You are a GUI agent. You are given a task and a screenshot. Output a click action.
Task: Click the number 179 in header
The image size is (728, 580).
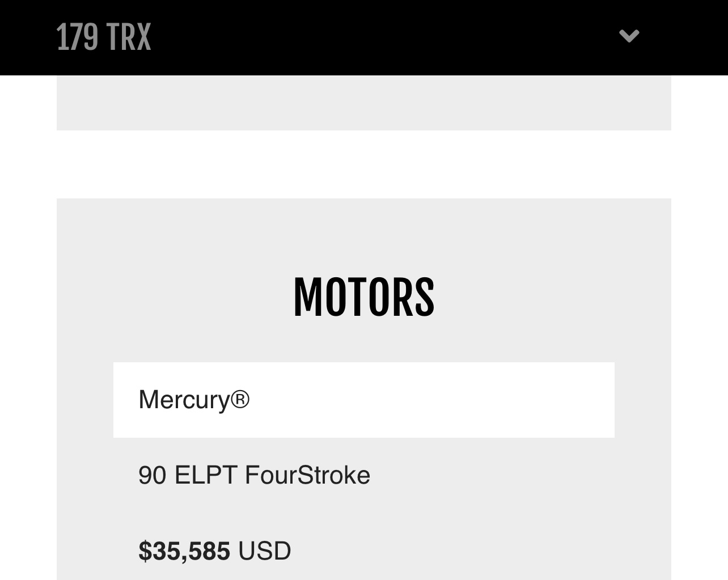pyautogui.click(x=77, y=37)
